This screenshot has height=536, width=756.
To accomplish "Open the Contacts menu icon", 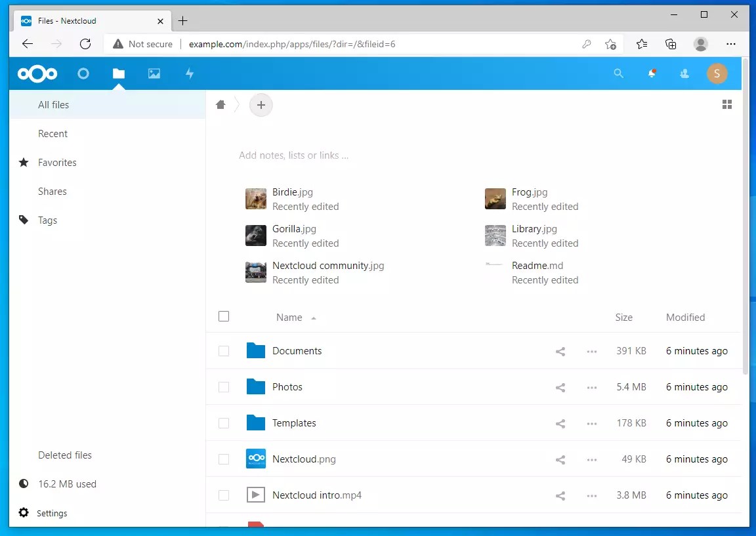I will [x=684, y=73].
